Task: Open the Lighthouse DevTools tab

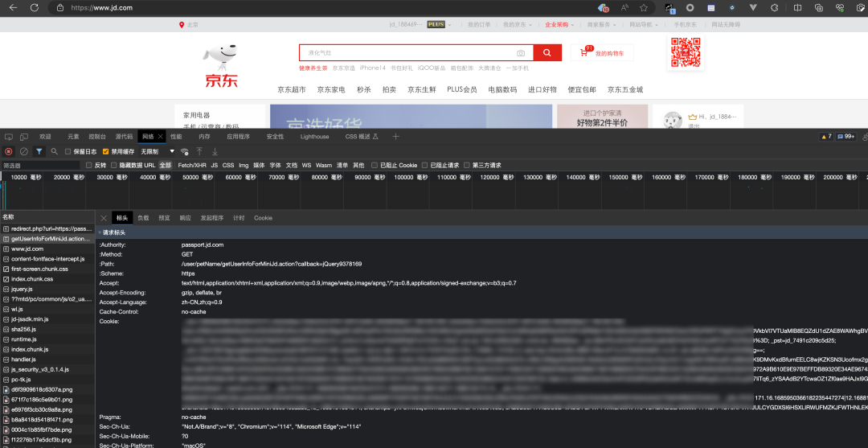Action: [x=314, y=136]
